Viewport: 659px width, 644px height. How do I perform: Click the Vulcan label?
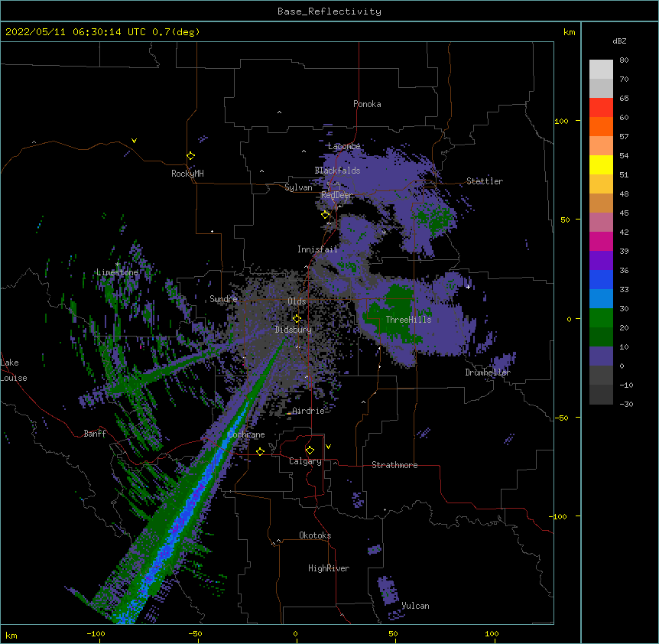tap(415, 606)
